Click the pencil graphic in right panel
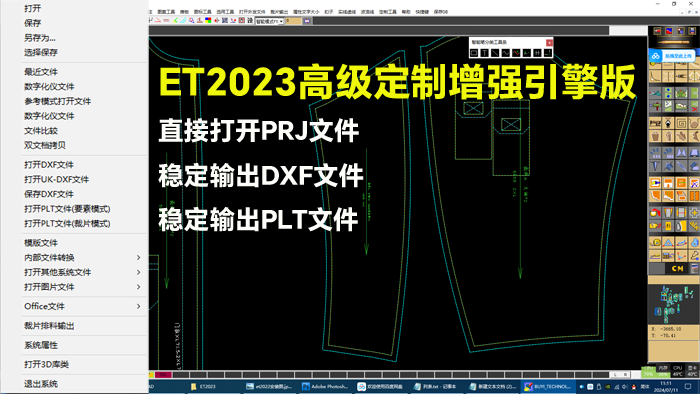This screenshot has width=700, height=394. [674, 42]
